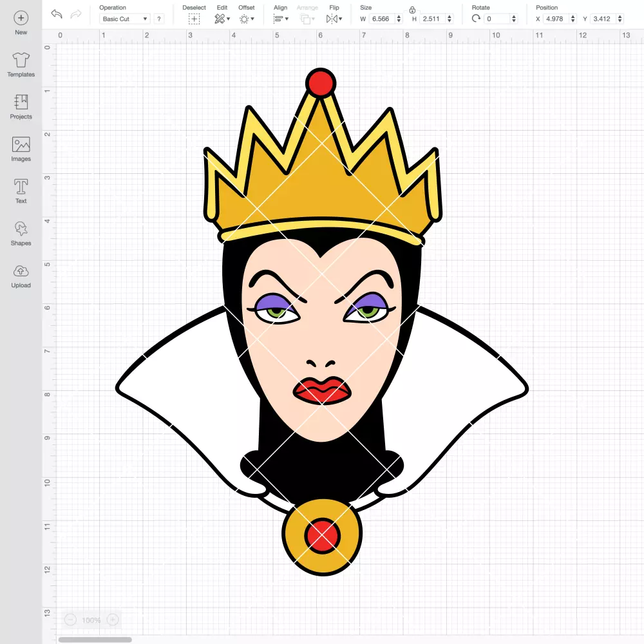This screenshot has width=644, height=644.
Task: Select the Text tool
Action: tap(21, 191)
